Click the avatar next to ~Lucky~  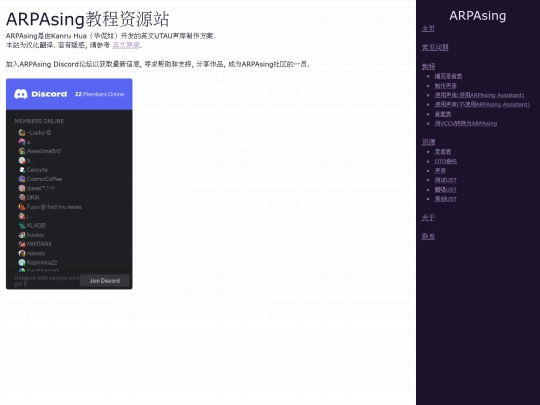click(22, 133)
